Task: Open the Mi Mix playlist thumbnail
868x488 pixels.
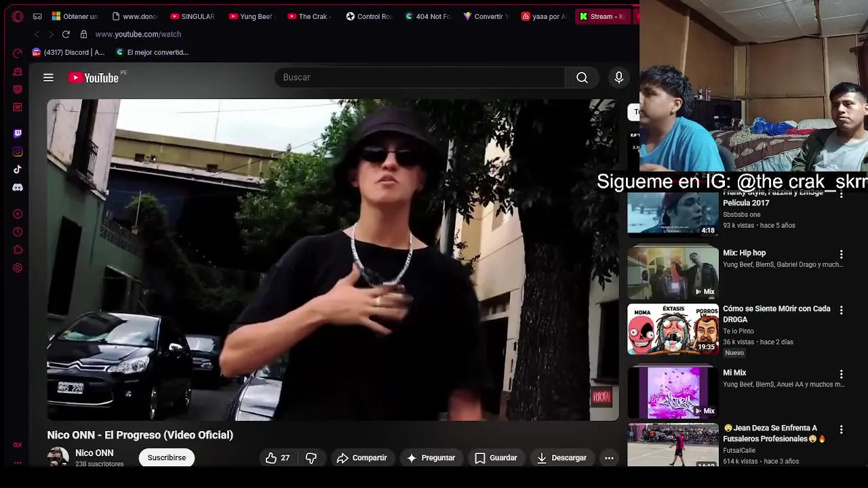Action: [x=673, y=392]
